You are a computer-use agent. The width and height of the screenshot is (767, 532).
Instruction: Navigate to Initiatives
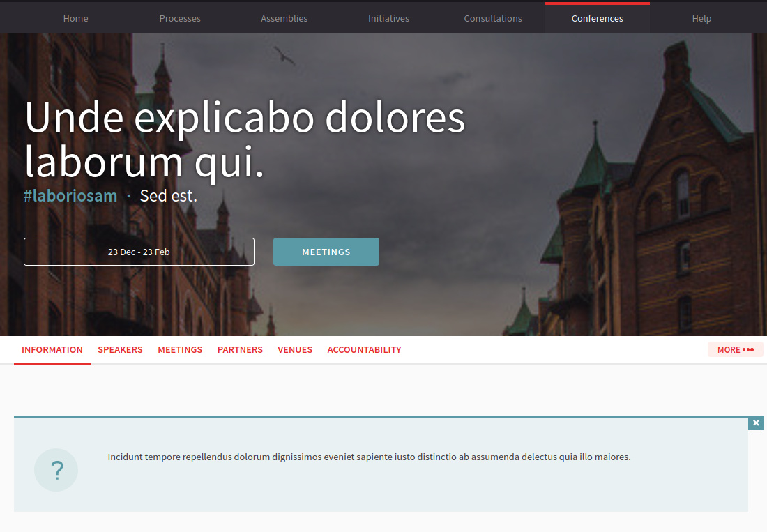pyautogui.click(x=388, y=19)
